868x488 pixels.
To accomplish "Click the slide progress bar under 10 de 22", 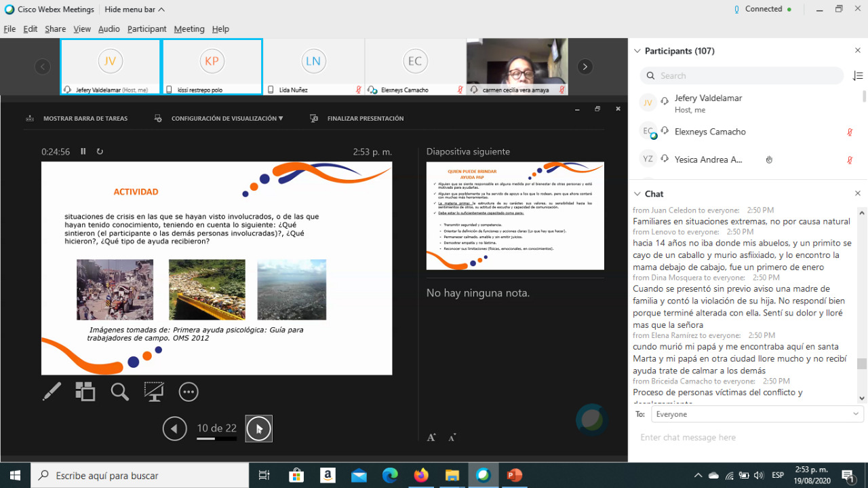I will (216, 438).
